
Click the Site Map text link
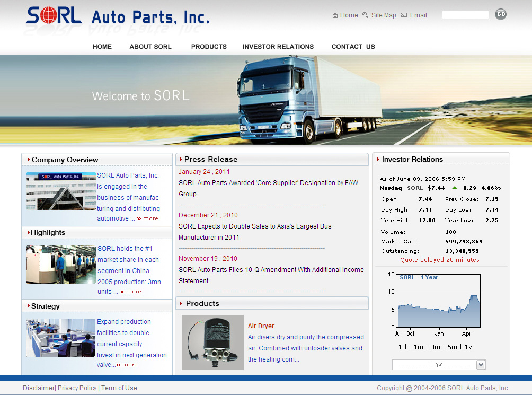[384, 15]
